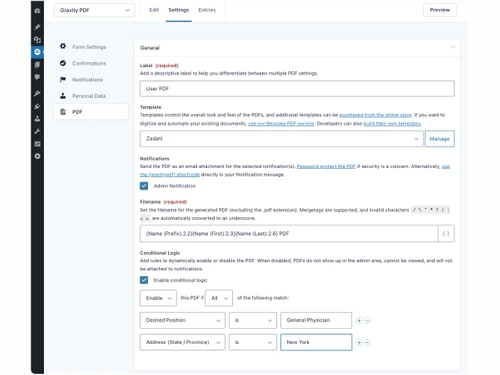Open the 'is' operator dropdown for Desired Position
The image size is (500, 375).
(x=253, y=320)
